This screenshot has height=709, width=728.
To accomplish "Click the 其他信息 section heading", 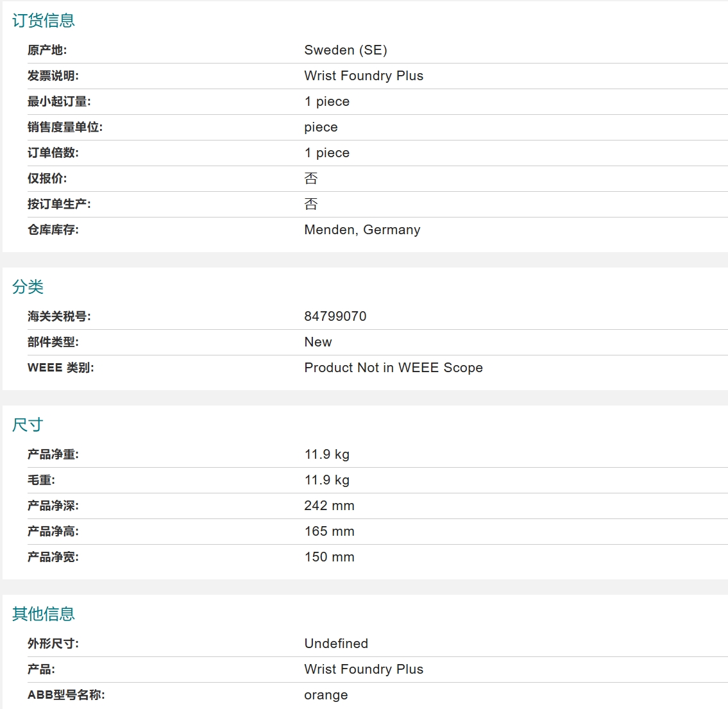I will [x=43, y=614].
